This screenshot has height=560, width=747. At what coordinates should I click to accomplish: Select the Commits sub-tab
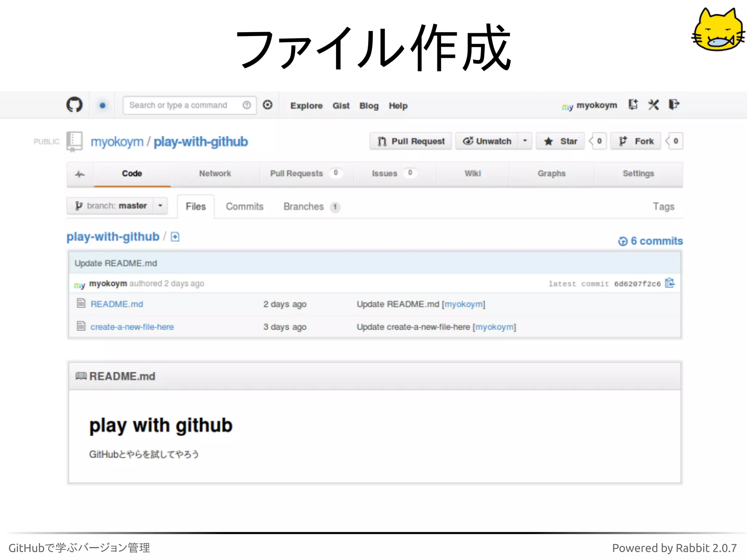[245, 207]
